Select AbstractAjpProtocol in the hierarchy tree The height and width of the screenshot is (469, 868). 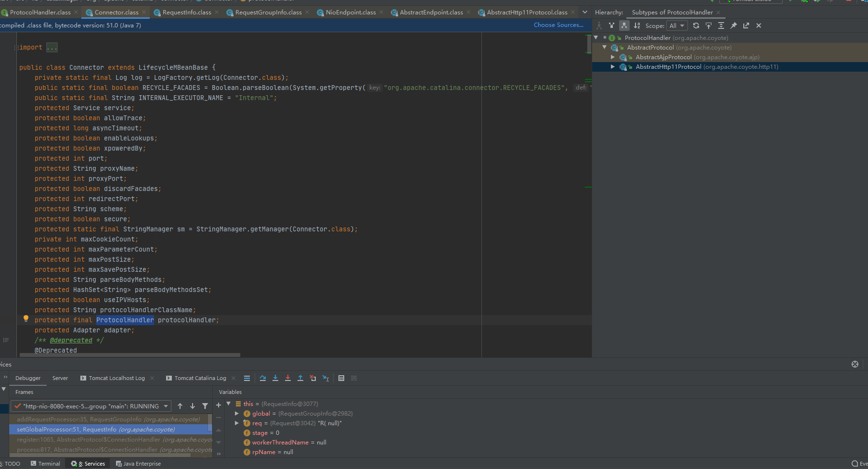(x=663, y=57)
